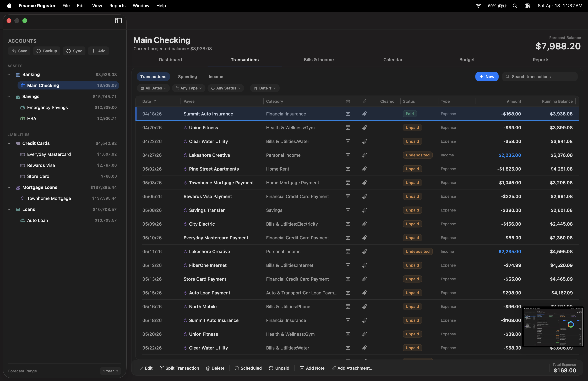Click Add Note in bottom toolbar
Image resolution: width=588 pixels, height=381 pixels.
coord(312,368)
